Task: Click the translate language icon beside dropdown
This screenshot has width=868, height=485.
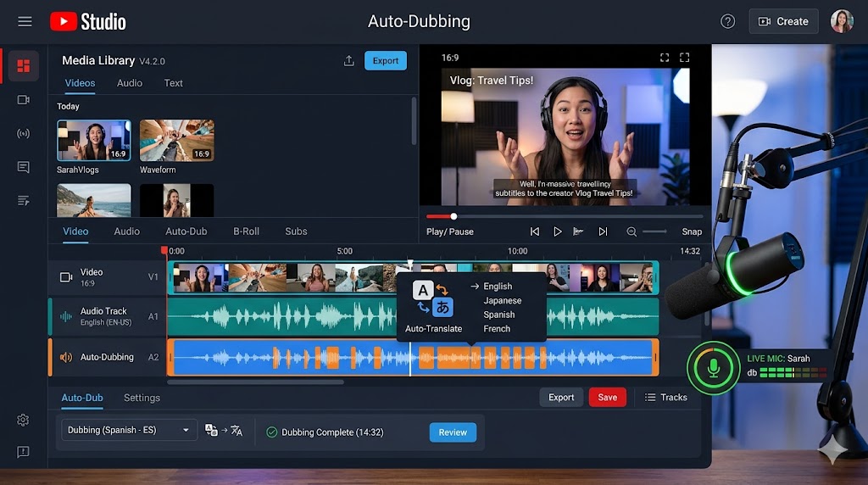Action: 224,430
